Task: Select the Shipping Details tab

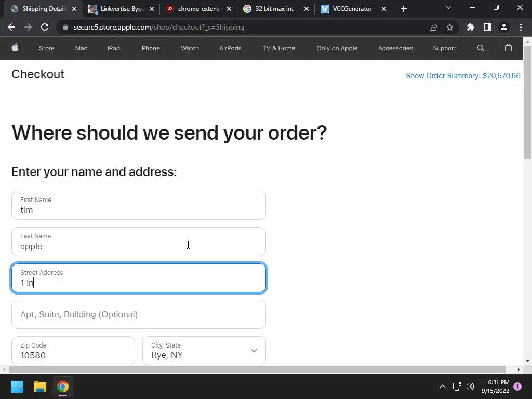Action: (x=43, y=9)
